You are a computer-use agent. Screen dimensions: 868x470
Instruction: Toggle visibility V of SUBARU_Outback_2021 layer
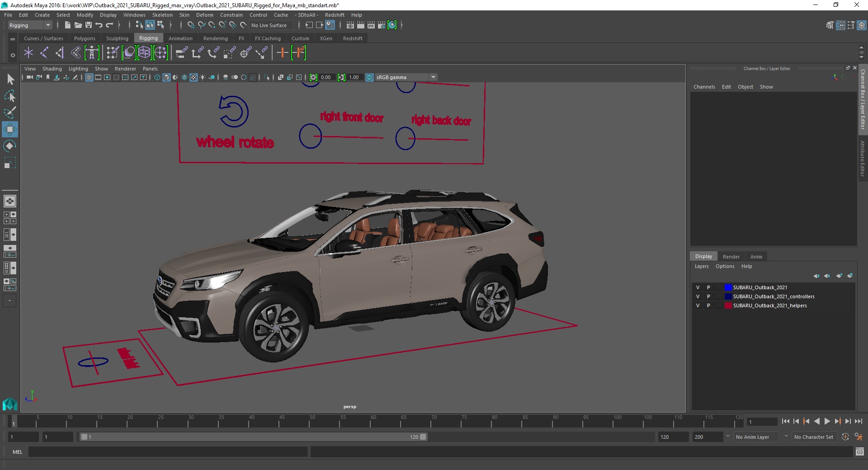tap(698, 287)
